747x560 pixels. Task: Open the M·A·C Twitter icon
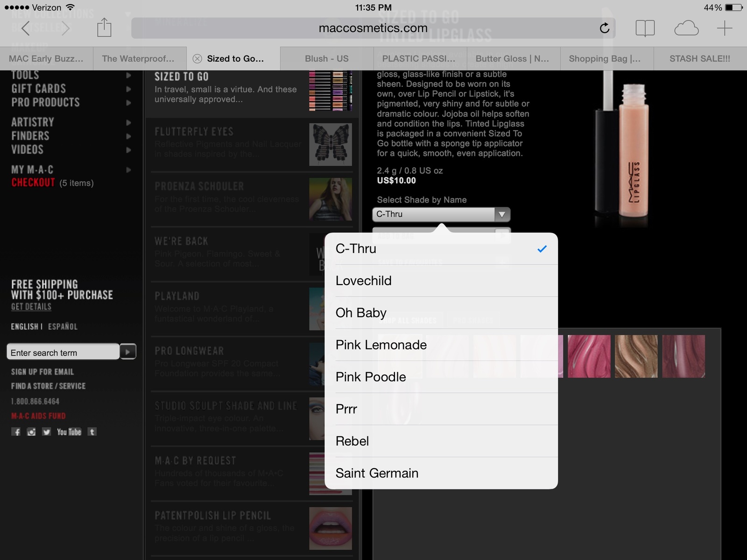pos(46,432)
